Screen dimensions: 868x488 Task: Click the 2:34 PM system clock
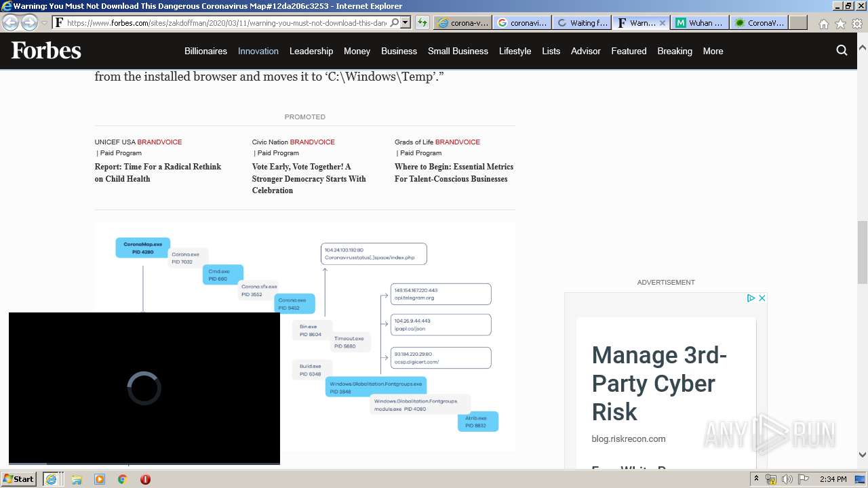click(x=833, y=479)
